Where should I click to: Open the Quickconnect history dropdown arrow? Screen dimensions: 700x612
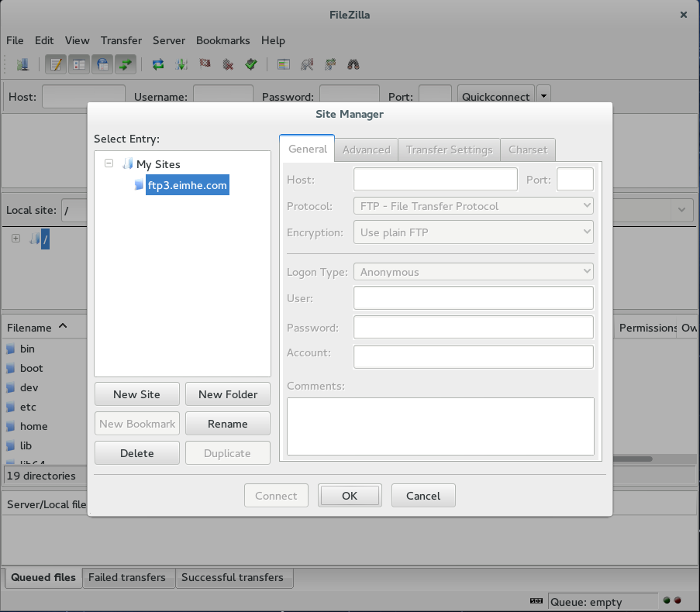543,95
